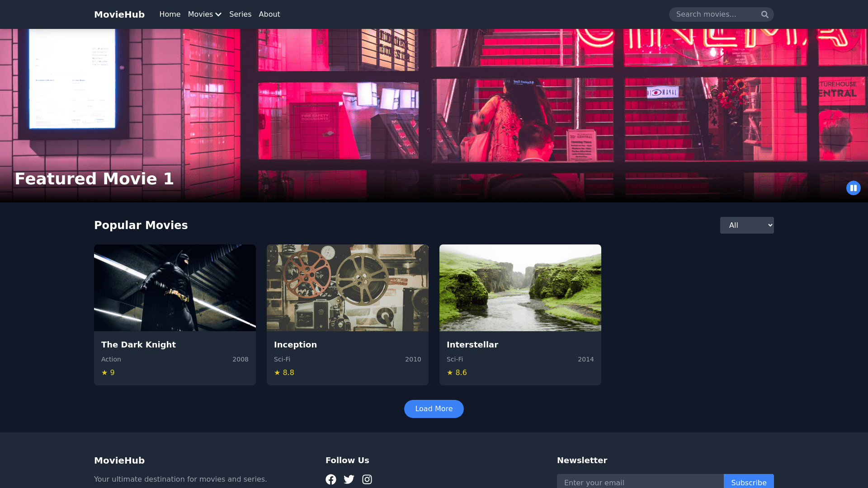Click the search magnifier icon
This screenshot has width=868, height=488.
(x=764, y=14)
